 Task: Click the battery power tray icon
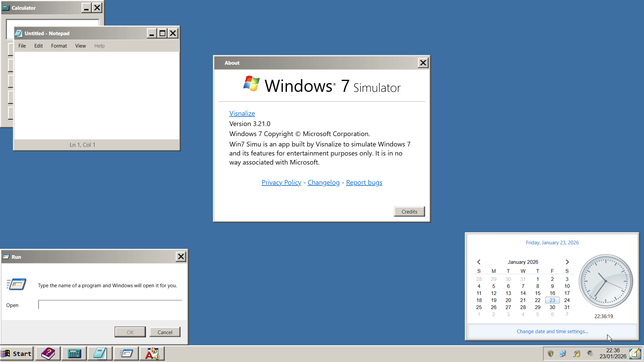[577, 354]
